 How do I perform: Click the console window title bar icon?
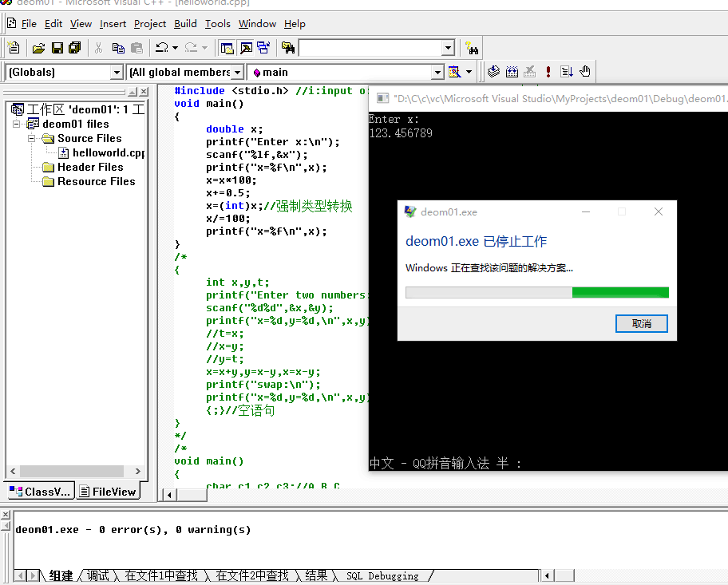click(382, 98)
